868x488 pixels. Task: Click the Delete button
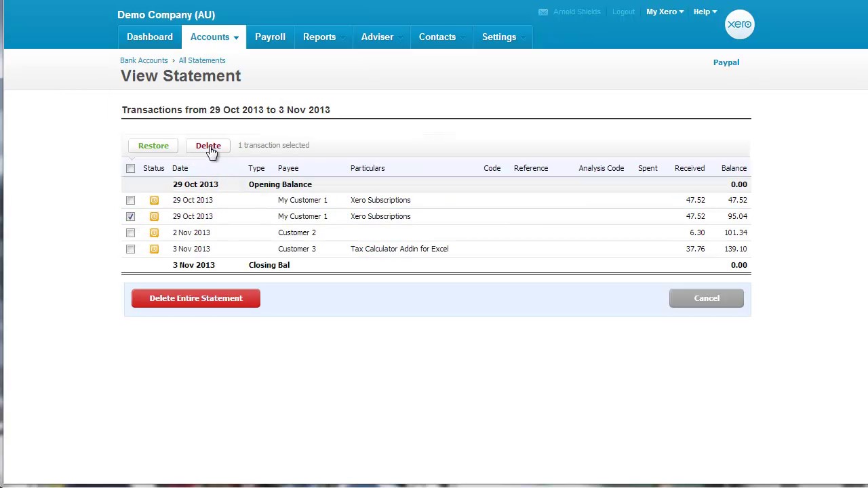click(x=208, y=146)
